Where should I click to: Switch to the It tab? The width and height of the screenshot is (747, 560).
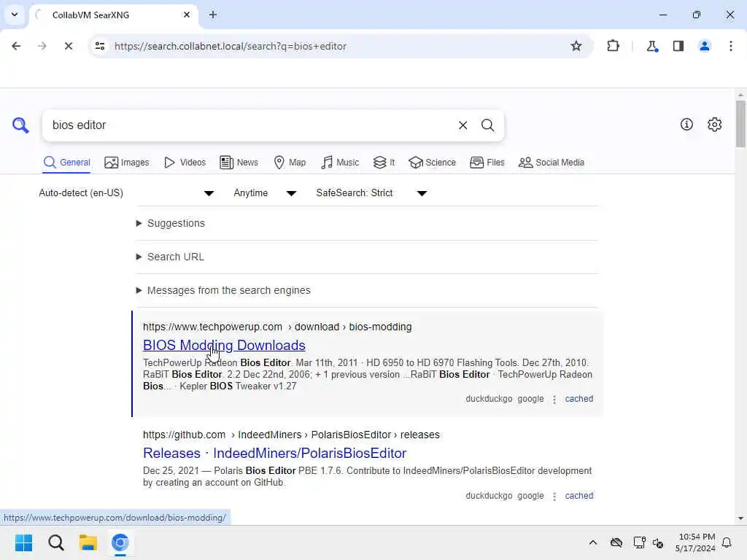click(x=384, y=163)
